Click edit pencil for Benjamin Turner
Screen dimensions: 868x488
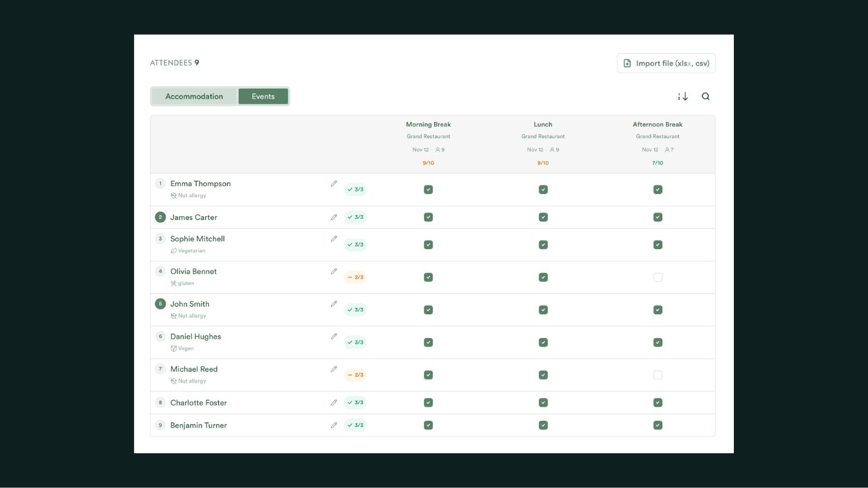click(334, 425)
